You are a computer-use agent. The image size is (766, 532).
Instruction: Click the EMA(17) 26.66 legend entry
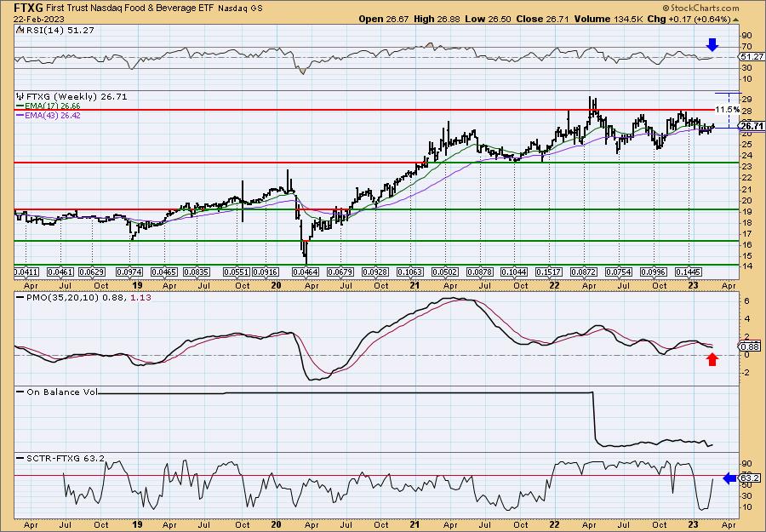click(x=49, y=106)
